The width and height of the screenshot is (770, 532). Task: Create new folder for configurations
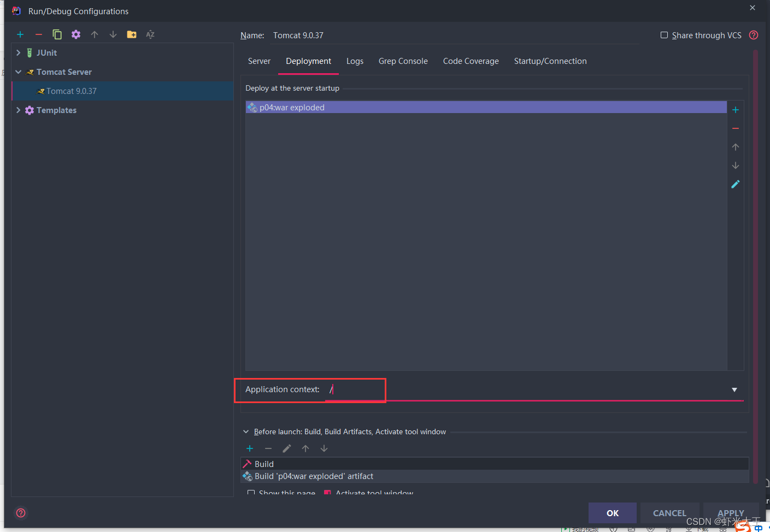pyautogui.click(x=132, y=34)
